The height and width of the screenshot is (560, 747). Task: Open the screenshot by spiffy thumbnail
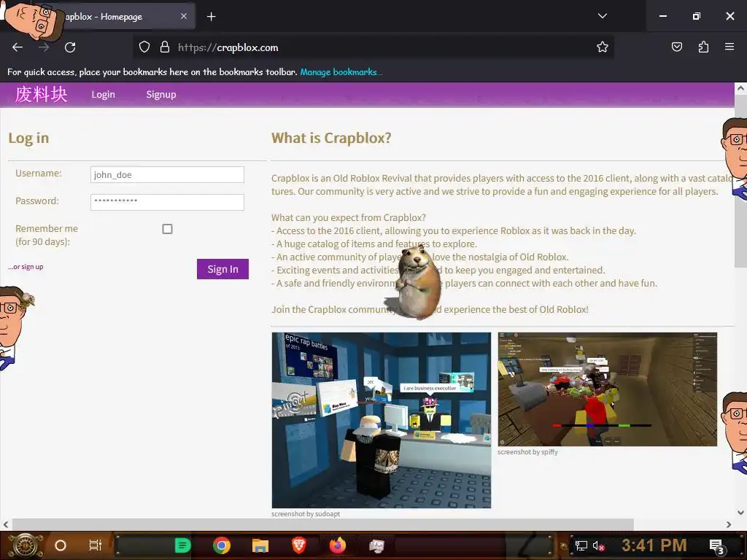tap(608, 389)
